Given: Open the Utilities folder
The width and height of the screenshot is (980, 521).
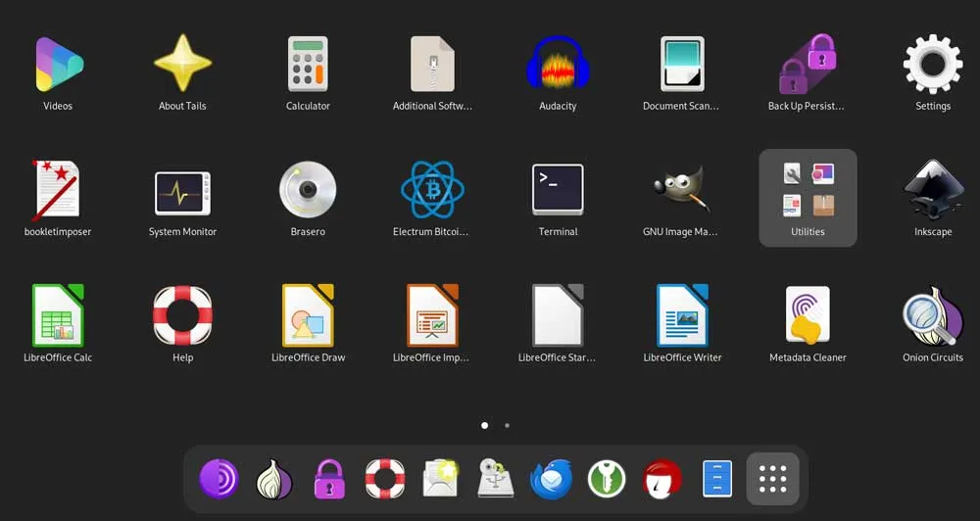Looking at the screenshot, I should point(808,198).
